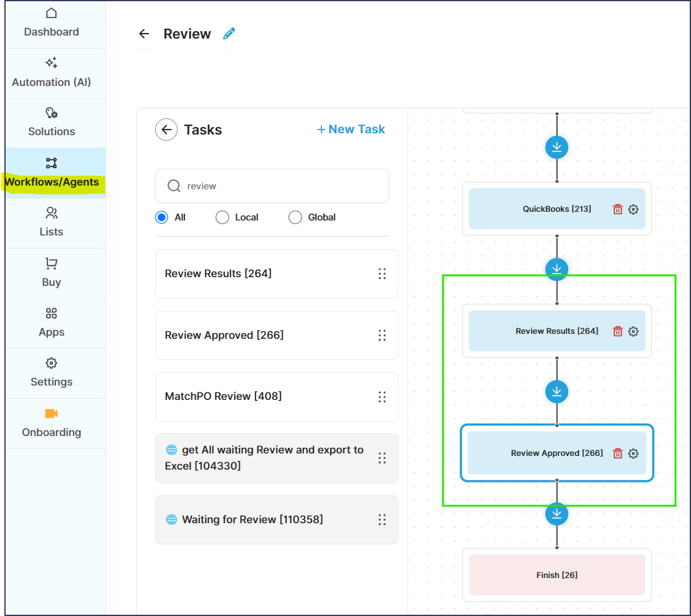Delete the Review Results [264] node
691x616 pixels.
618,331
